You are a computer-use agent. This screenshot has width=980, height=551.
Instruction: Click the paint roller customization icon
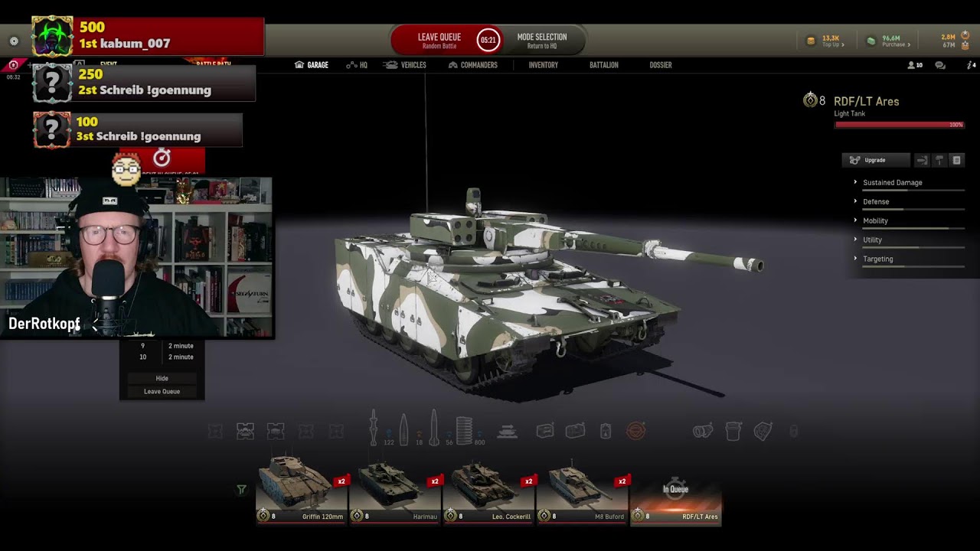(939, 160)
